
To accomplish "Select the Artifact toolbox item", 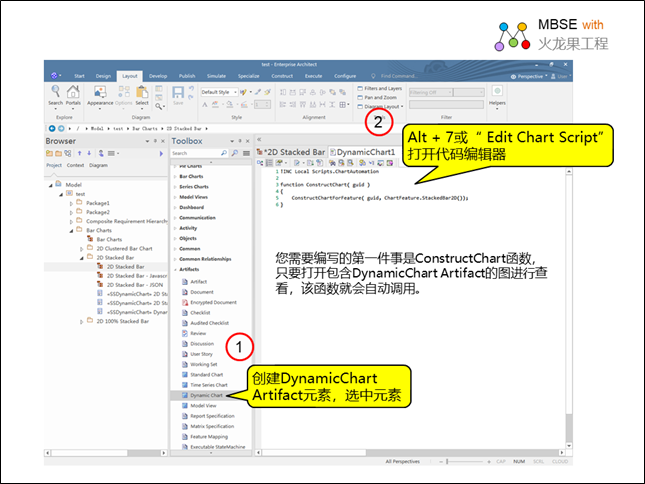I will click(x=195, y=282).
